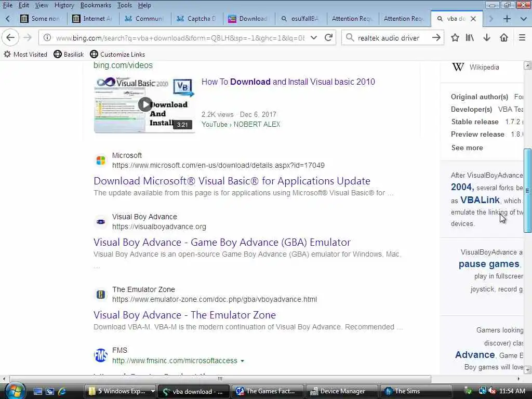Expand the 5 Windows Explorer taskbar group
The width and height of the screenshot is (532, 399).
(153, 391)
